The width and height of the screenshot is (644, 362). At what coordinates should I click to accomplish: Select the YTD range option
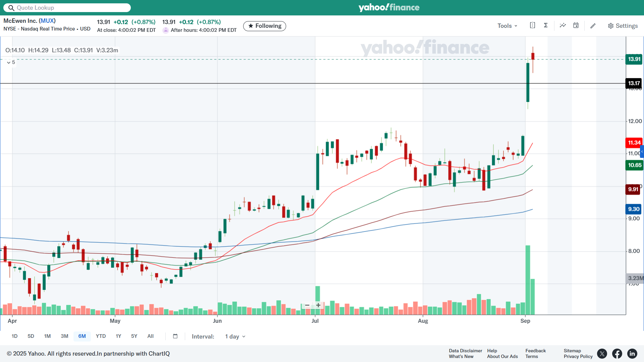pos(101,336)
